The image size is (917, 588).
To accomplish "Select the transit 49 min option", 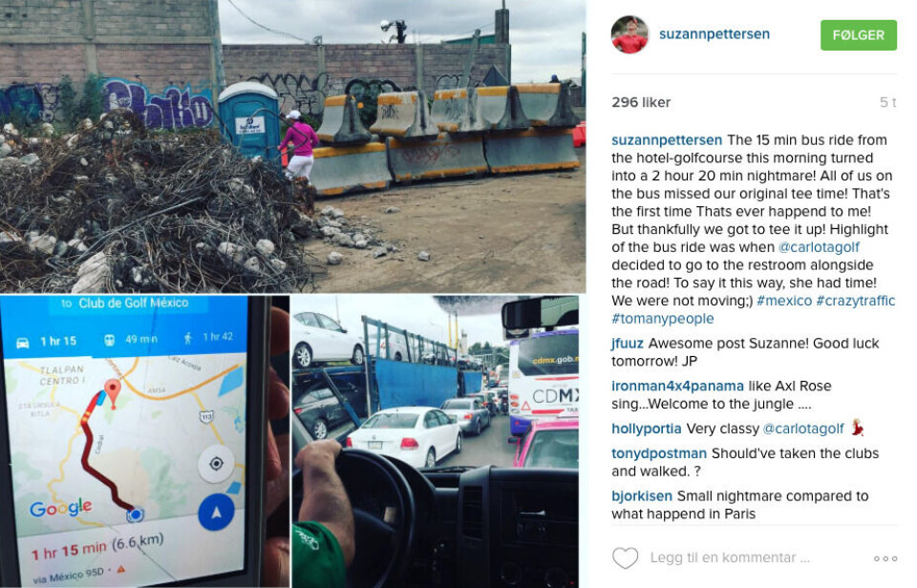I will [x=131, y=339].
